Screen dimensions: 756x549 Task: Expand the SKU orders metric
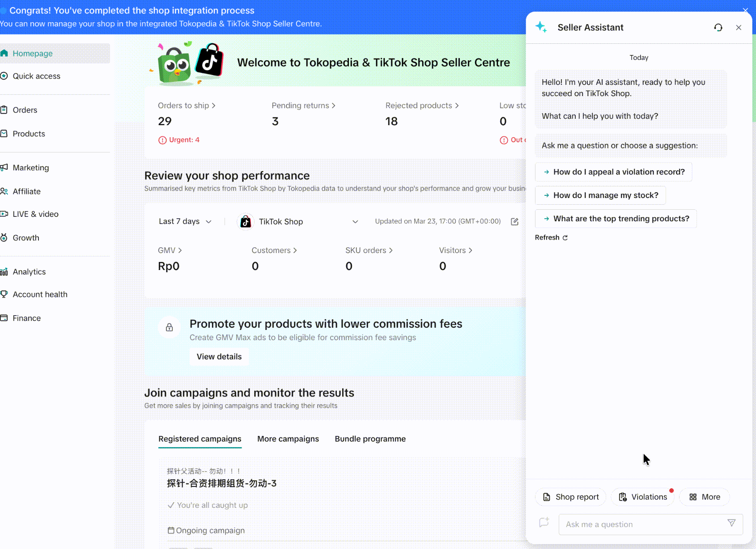[369, 250]
